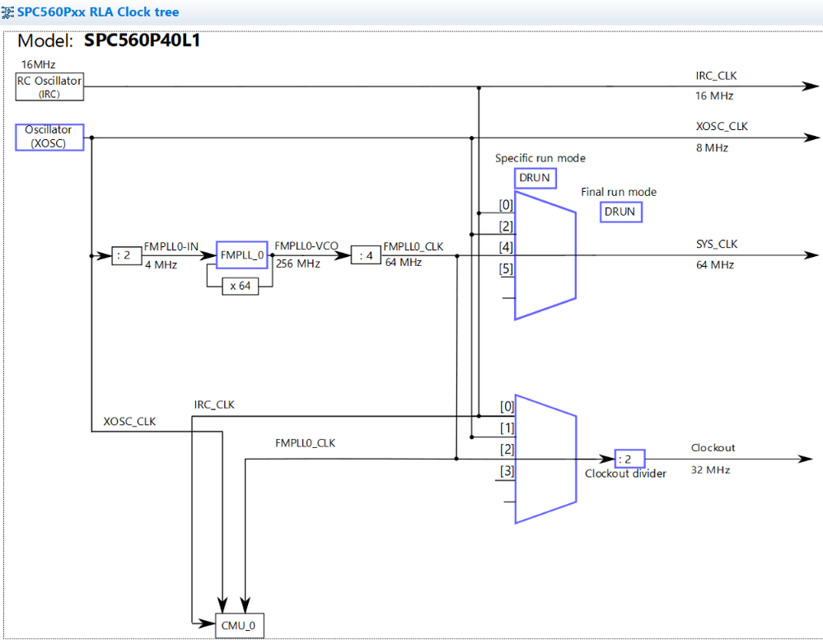The height and width of the screenshot is (644, 823).
Task: Click the 8 MHz XOSC value
Action: [712, 148]
